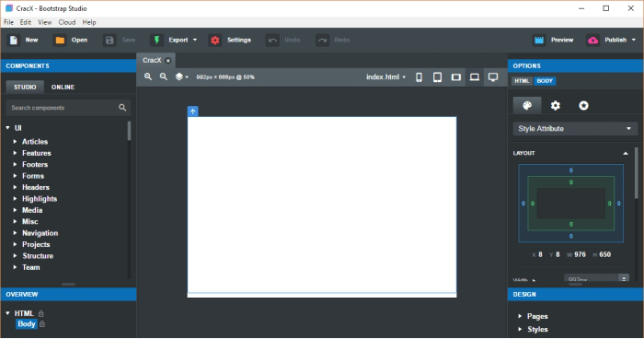Switch to the ONLINE components tab

click(63, 88)
